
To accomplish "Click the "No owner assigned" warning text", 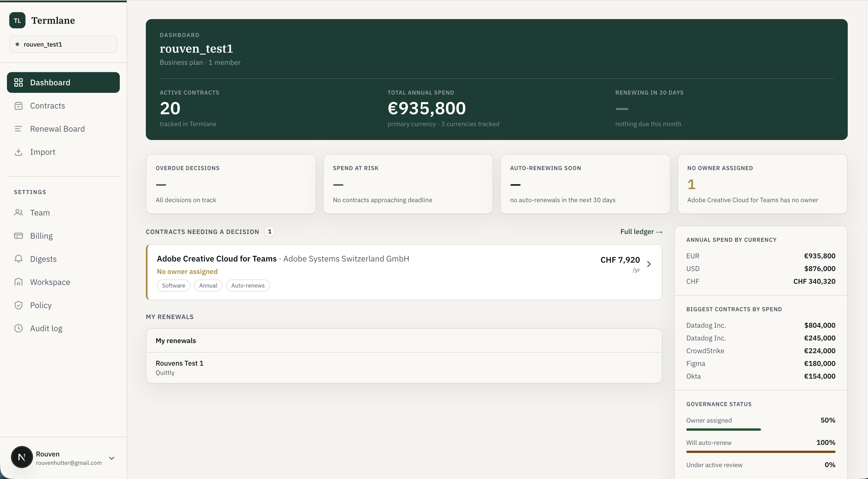I will [187, 272].
